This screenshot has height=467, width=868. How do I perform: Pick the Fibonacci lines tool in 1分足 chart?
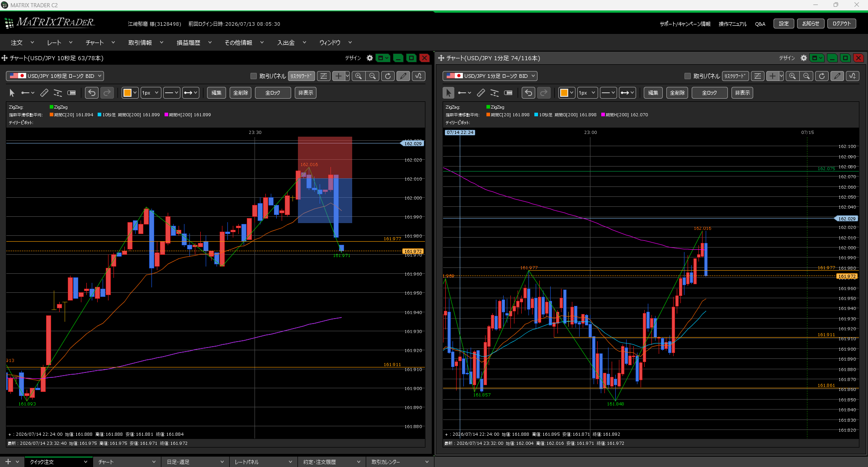495,93
